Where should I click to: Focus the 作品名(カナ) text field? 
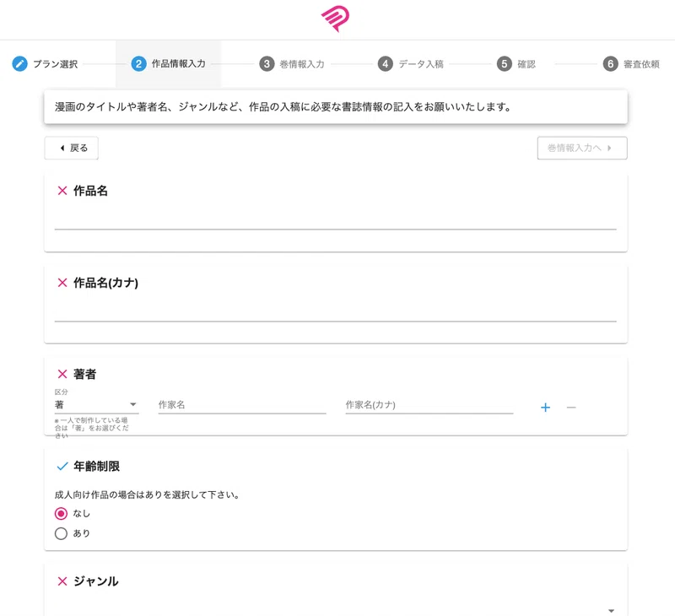(x=335, y=311)
